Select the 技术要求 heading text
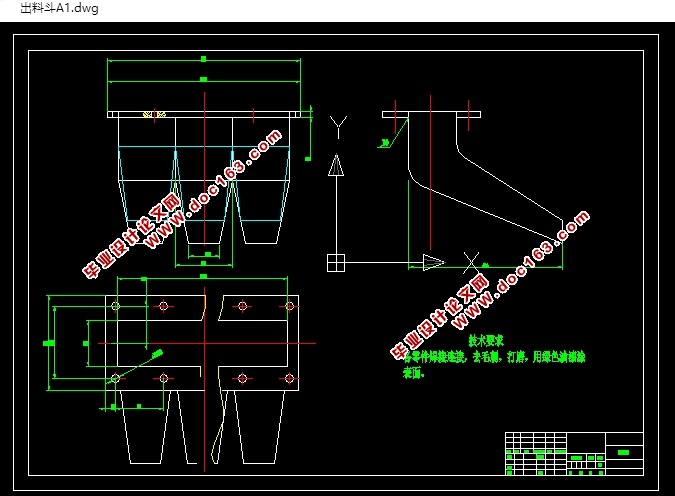The width and height of the screenshot is (675, 496). 486,341
